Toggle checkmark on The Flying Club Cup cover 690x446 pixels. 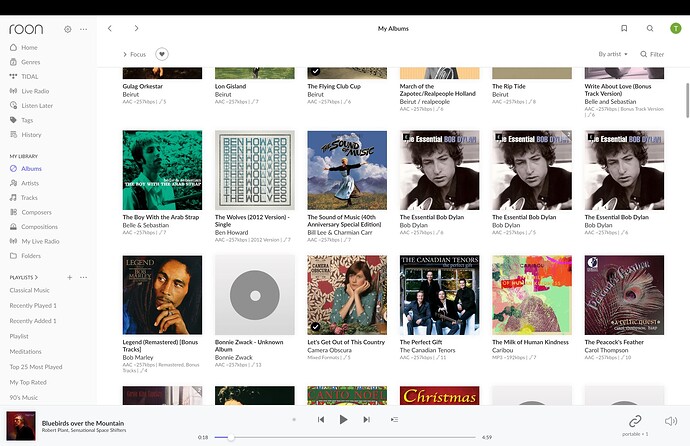click(x=315, y=71)
